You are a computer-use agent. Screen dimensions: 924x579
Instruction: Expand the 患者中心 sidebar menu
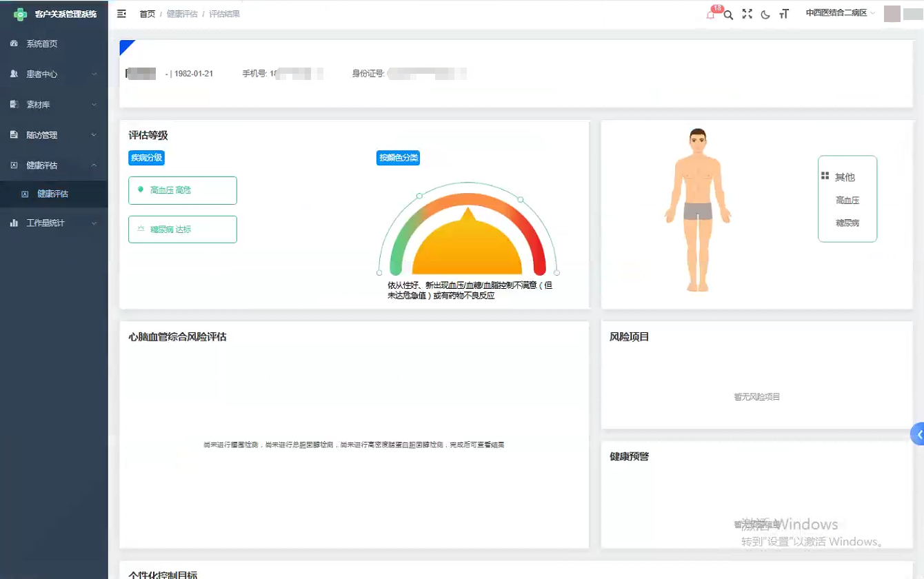pyautogui.click(x=54, y=74)
